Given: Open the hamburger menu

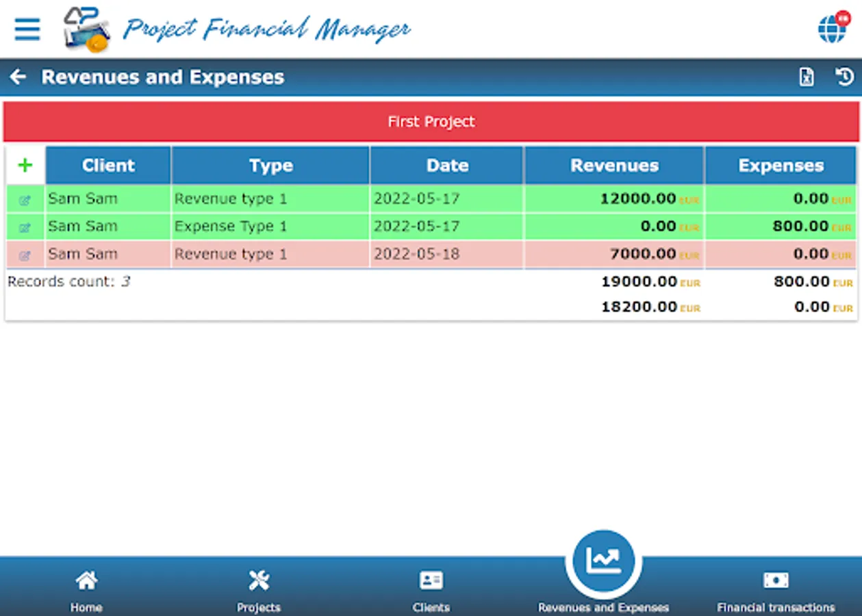Looking at the screenshot, I should coord(27,29).
